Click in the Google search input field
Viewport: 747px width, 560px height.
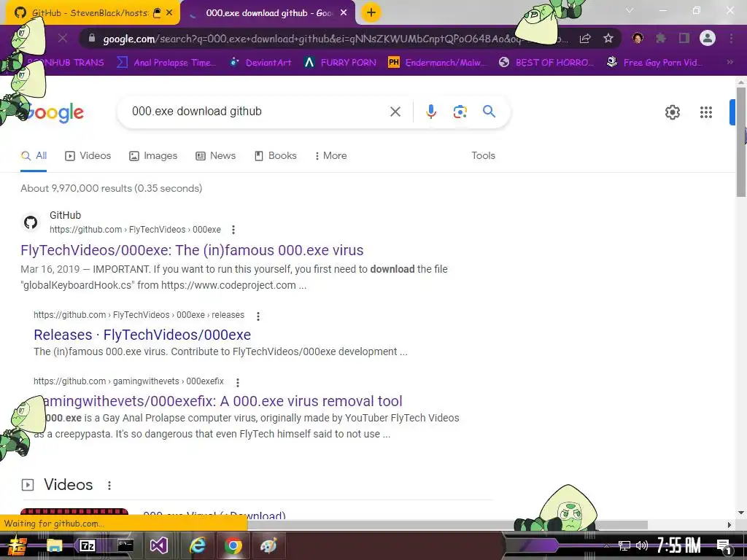258,112
